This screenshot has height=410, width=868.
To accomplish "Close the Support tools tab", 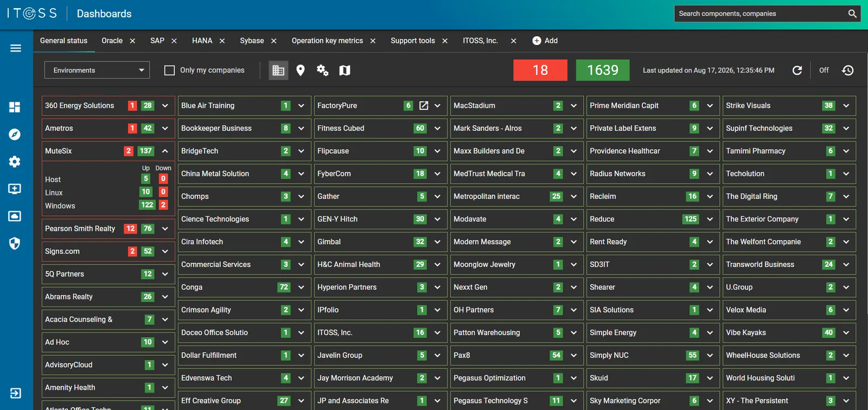I will click(445, 41).
